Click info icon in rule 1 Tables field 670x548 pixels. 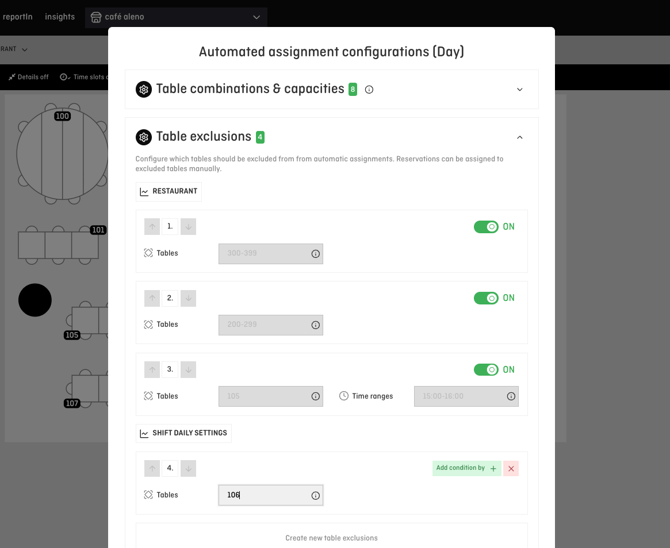point(316,254)
